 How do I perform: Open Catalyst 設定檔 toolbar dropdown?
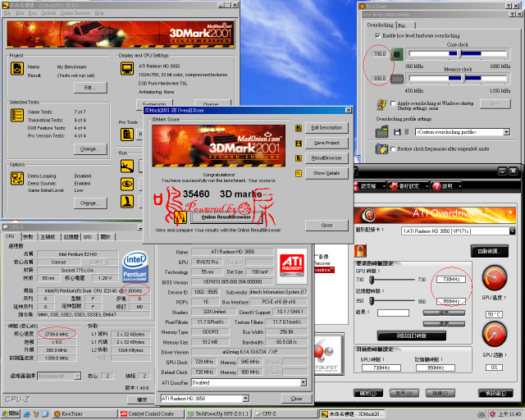[384, 186]
